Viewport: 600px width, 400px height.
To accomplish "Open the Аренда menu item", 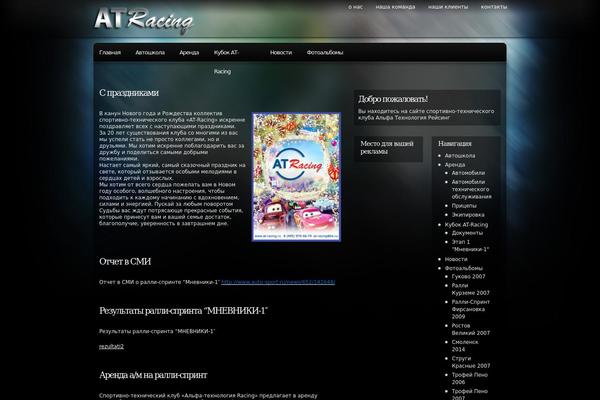I will click(x=189, y=52).
